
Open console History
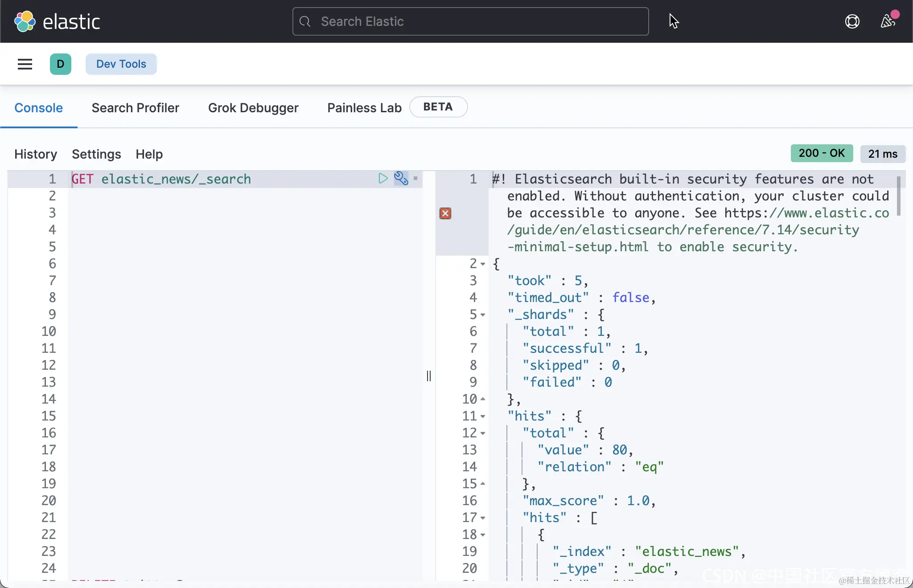coord(36,154)
